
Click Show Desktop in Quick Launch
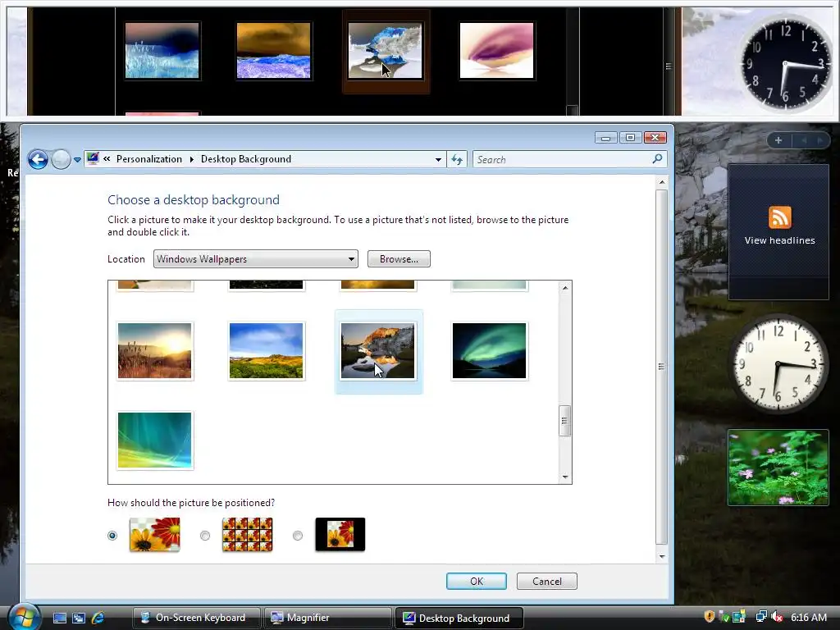click(x=59, y=618)
